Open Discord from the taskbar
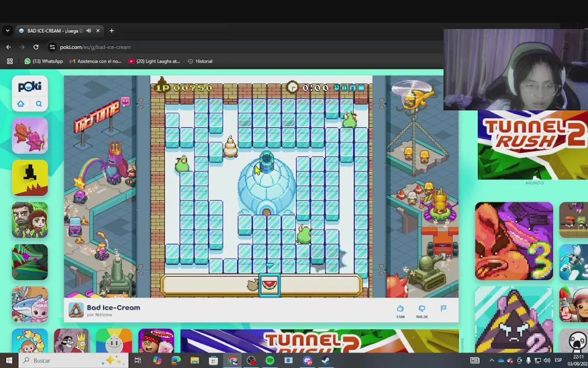588x368 pixels. [307, 360]
